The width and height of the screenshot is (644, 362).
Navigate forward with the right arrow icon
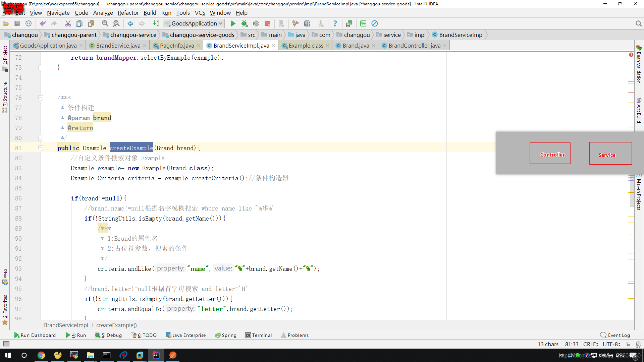point(142,23)
